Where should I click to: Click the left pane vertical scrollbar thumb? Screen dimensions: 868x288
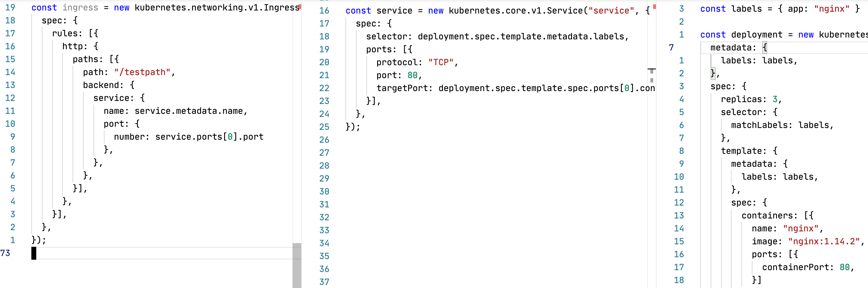tap(297, 266)
